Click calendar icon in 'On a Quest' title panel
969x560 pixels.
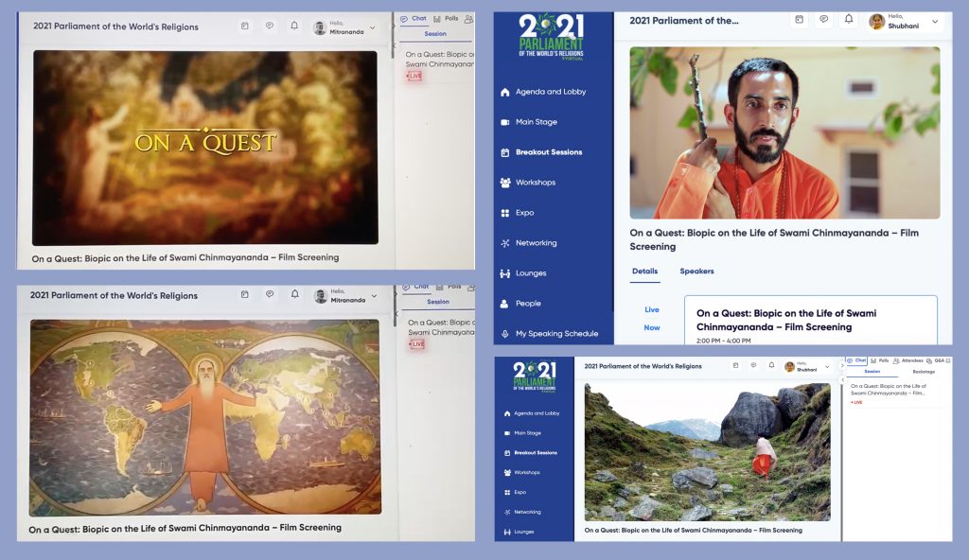click(245, 26)
